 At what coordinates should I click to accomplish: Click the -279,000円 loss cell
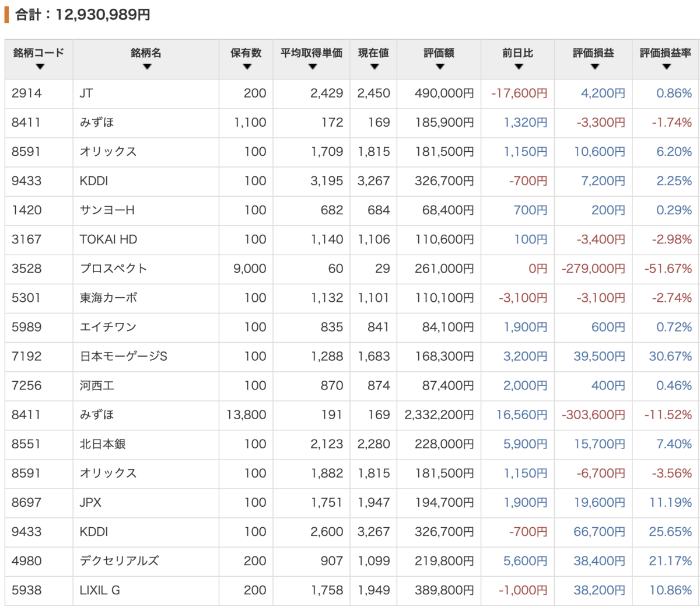pos(593,269)
